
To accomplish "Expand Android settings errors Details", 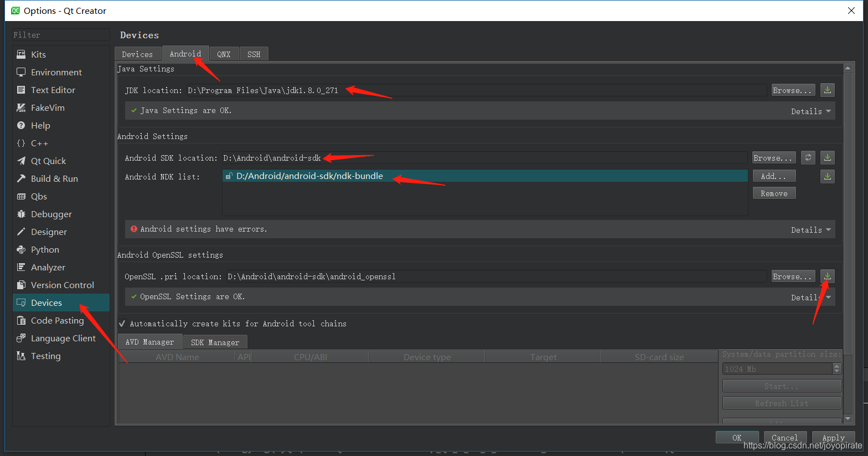I will pyautogui.click(x=811, y=230).
